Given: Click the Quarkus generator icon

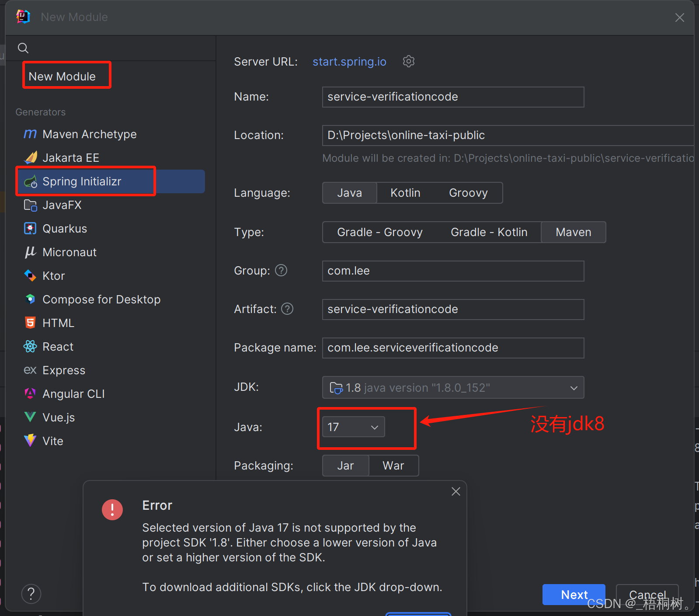Looking at the screenshot, I should [30, 229].
